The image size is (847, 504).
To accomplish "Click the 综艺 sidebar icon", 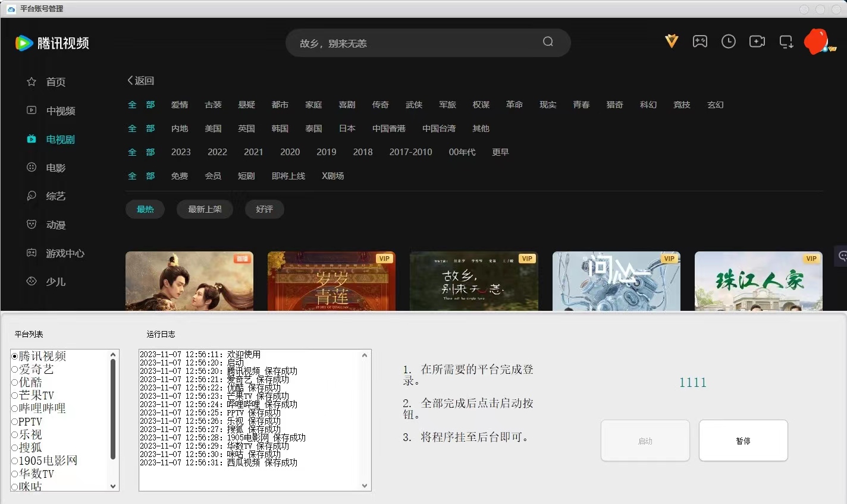I will click(x=32, y=196).
